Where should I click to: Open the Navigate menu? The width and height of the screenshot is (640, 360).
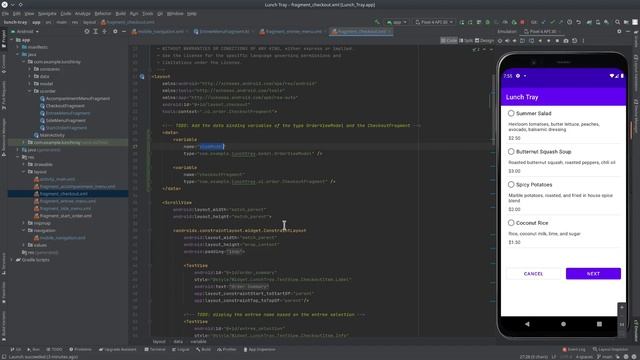[x=47, y=13]
